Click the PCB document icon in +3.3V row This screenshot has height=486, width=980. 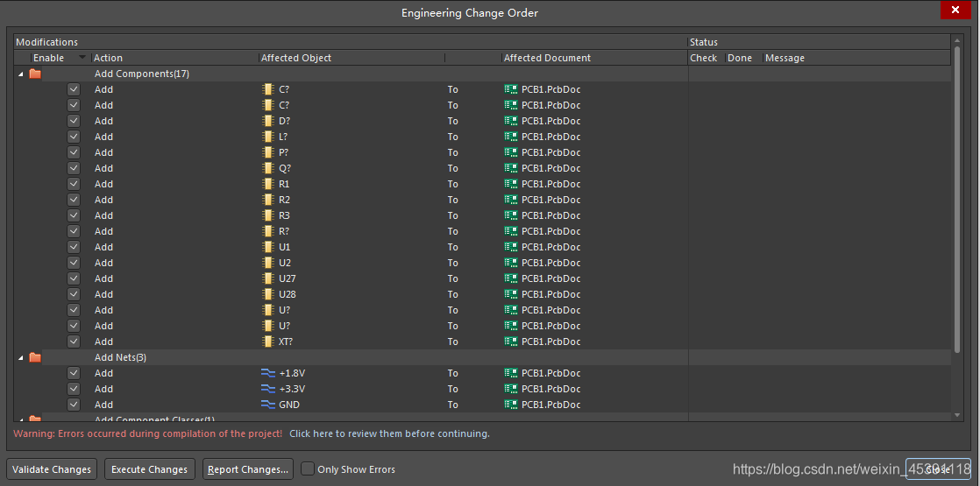click(x=511, y=389)
